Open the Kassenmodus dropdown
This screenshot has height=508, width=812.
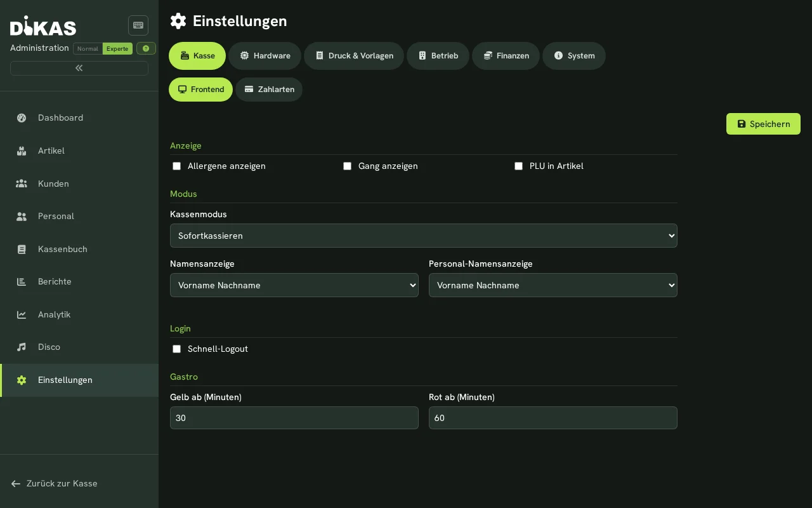tap(424, 236)
